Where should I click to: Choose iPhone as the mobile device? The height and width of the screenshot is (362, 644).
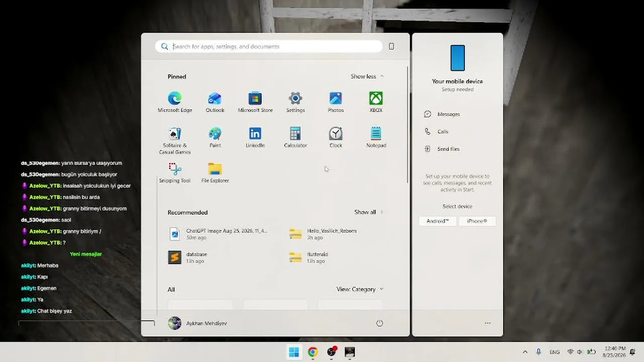click(x=477, y=221)
